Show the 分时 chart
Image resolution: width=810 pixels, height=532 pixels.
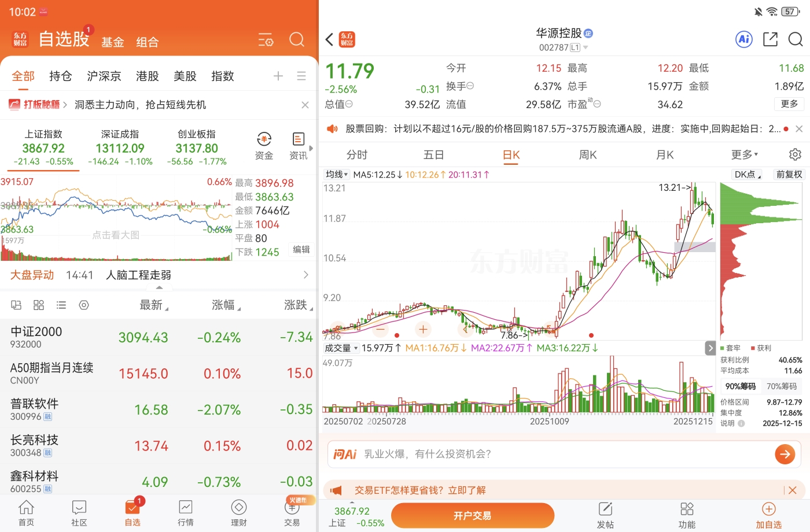357,155
